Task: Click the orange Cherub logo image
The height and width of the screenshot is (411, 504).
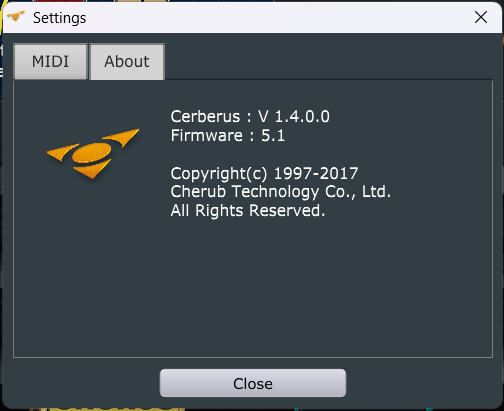Action: tap(92, 154)
